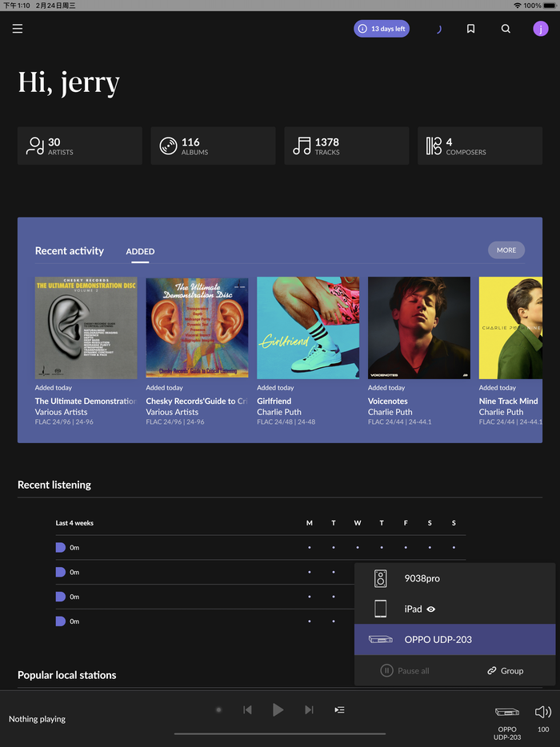Switch to the ADDED tab
This screenshot has width=560, height=747.
point(140,251)
